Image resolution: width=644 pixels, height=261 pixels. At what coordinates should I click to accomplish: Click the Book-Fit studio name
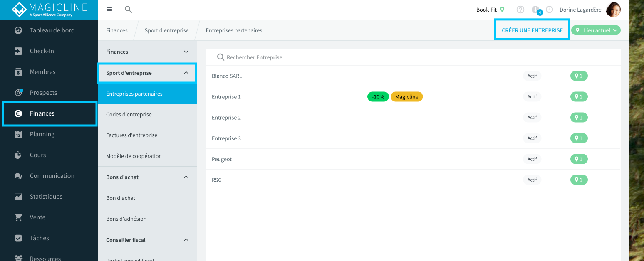coord(486,10)
